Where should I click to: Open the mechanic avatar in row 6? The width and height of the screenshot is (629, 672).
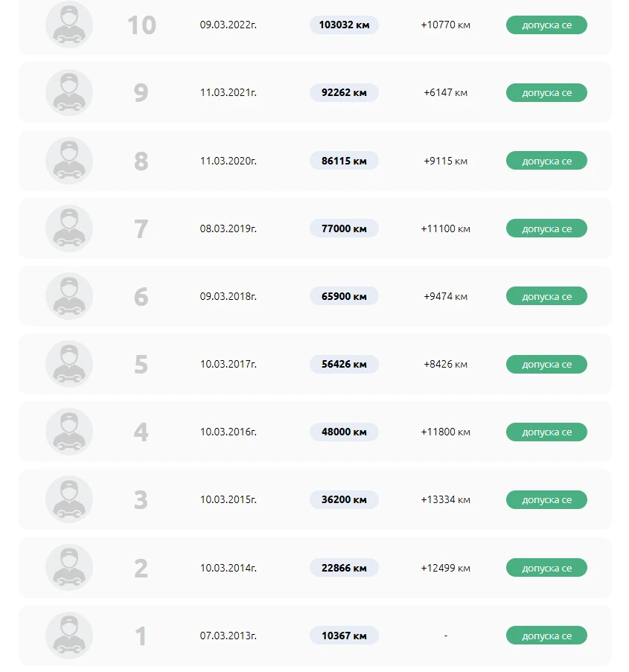coord(69,296)
